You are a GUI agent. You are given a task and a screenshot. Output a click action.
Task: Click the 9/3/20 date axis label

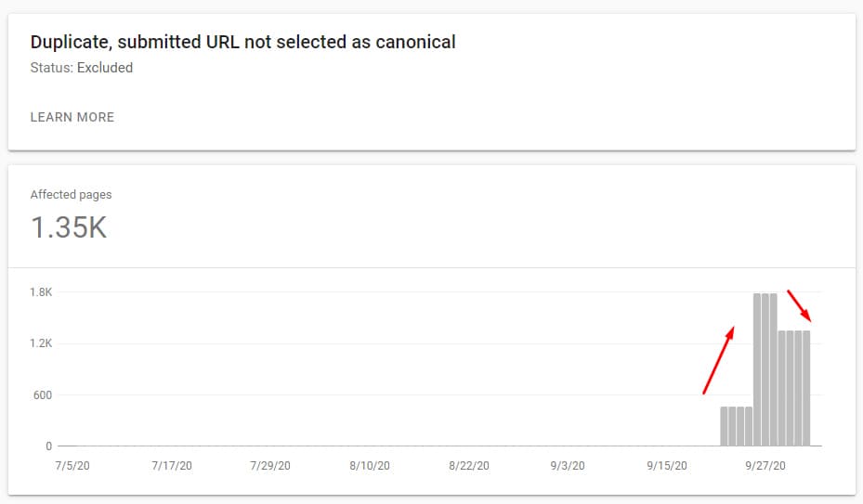pos(568,466)
